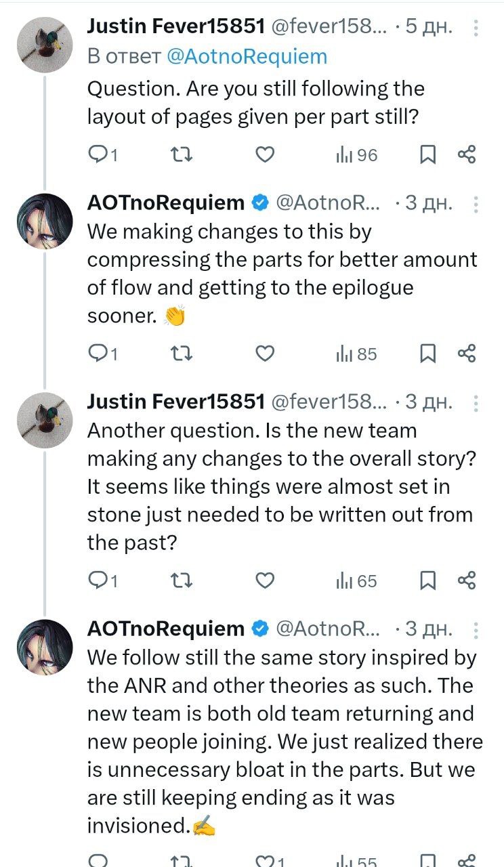Open AOTnoRequiem's profile picture on compressing tweet
Image resolution: width=504 pixels, height=867 pixels.
pos(44,221)
